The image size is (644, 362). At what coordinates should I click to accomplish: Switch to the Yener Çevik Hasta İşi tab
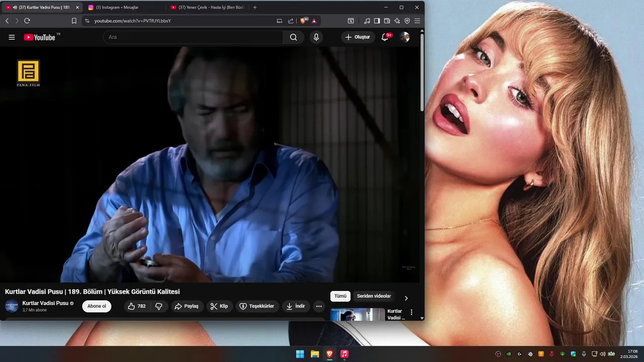207,8
